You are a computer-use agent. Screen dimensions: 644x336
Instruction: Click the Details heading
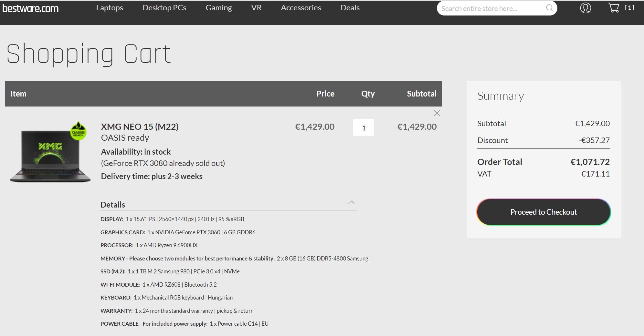tap(113, 205)
